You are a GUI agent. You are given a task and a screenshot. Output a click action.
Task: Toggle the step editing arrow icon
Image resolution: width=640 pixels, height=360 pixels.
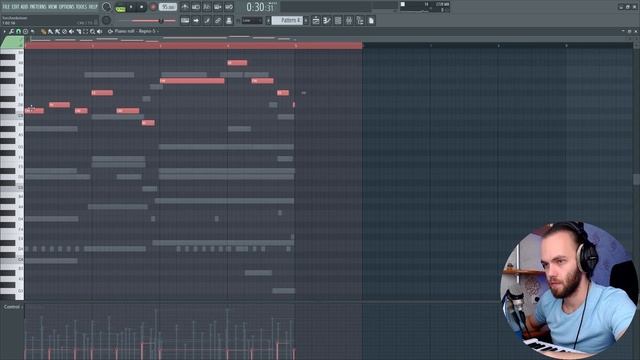(x=196, y=20)
